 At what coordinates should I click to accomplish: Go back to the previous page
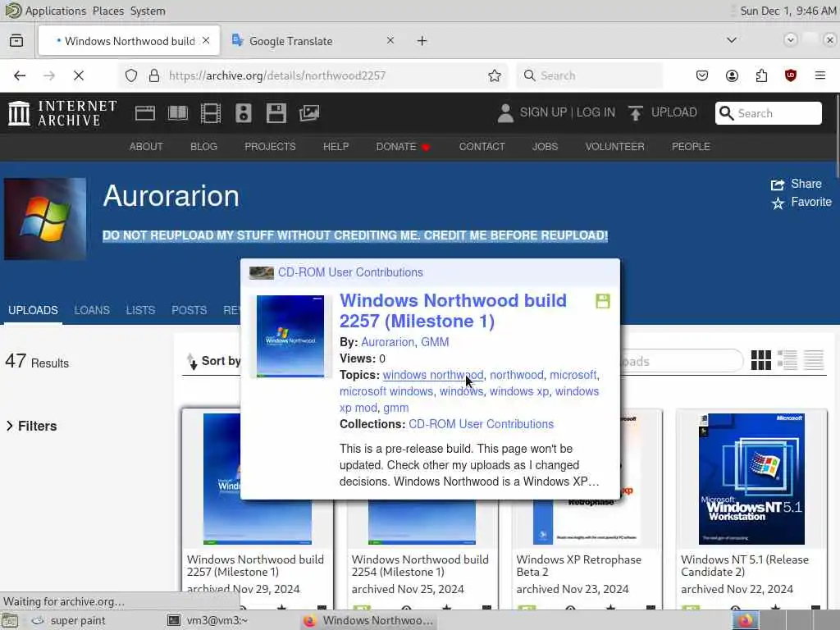click(x=20, y=75)
